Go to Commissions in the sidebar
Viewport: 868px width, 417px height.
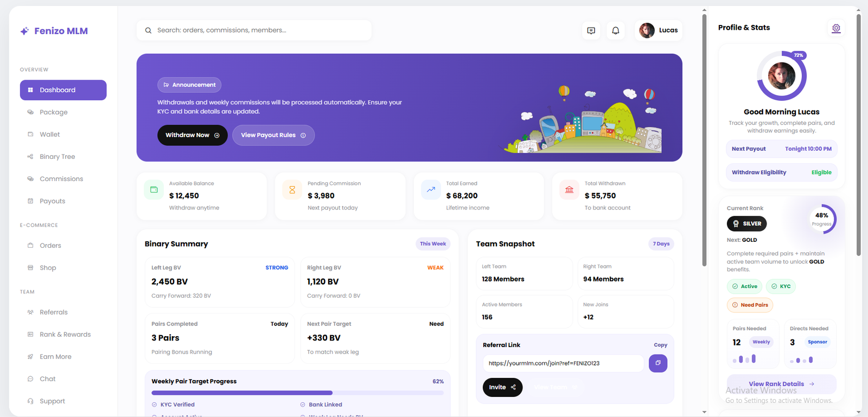[x=61, y=179]
